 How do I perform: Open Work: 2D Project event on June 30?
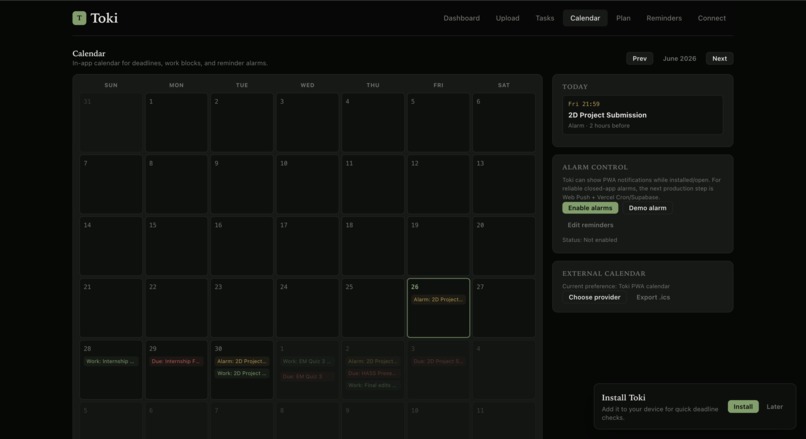pyautogui.click(x=242, y=374)
